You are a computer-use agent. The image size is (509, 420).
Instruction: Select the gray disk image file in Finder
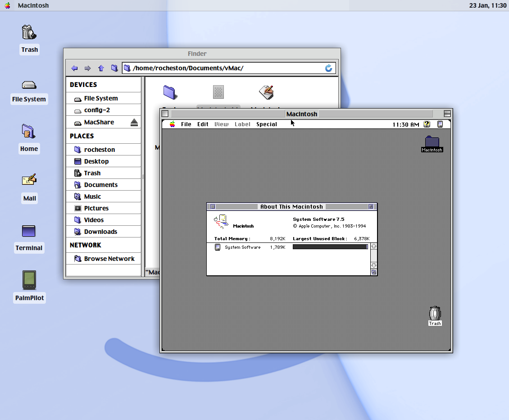pos(218,92)
